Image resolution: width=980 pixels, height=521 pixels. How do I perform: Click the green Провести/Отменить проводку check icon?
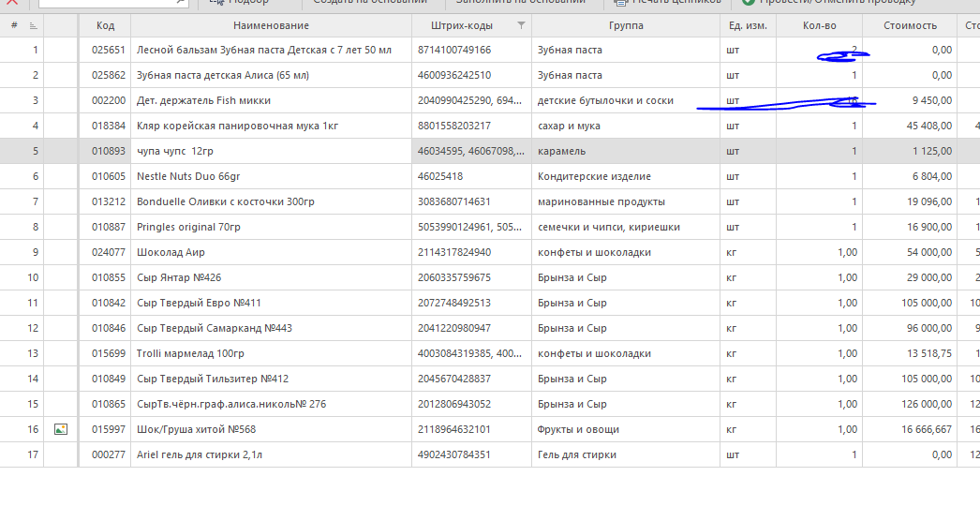[749, 3]
